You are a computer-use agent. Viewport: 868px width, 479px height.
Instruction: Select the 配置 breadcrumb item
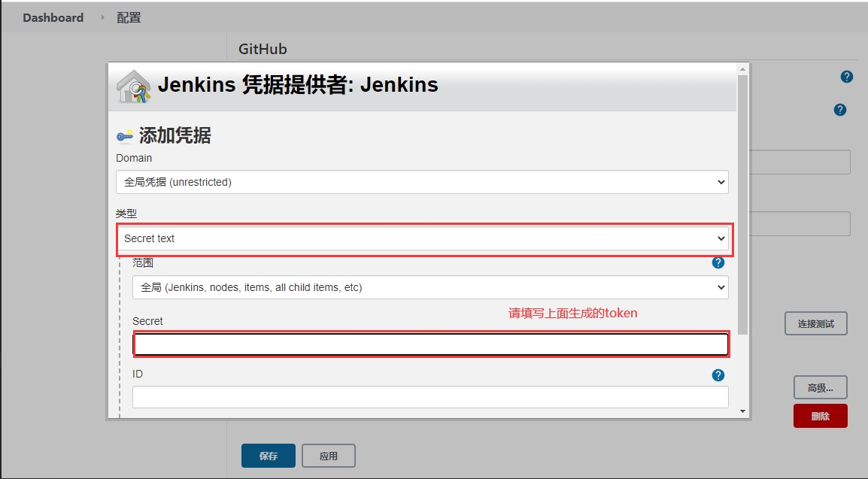point(129,17)
